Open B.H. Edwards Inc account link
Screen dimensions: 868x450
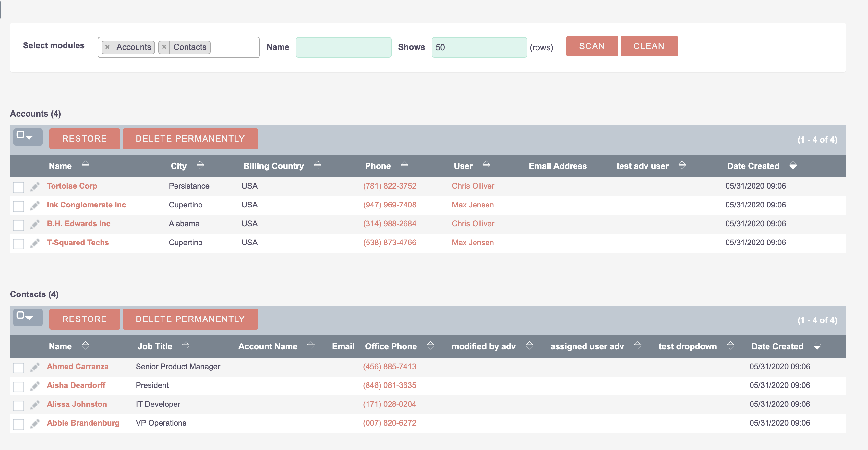coord(78,224)
